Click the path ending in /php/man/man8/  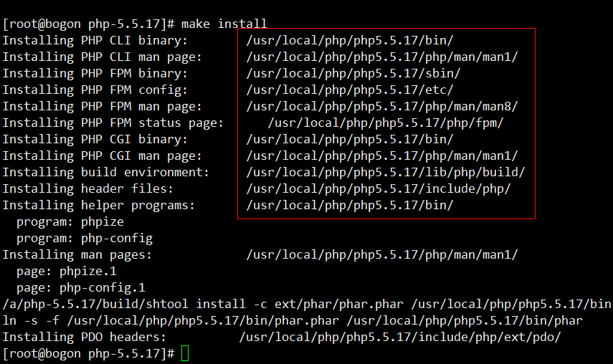click(x=381, y=107)
